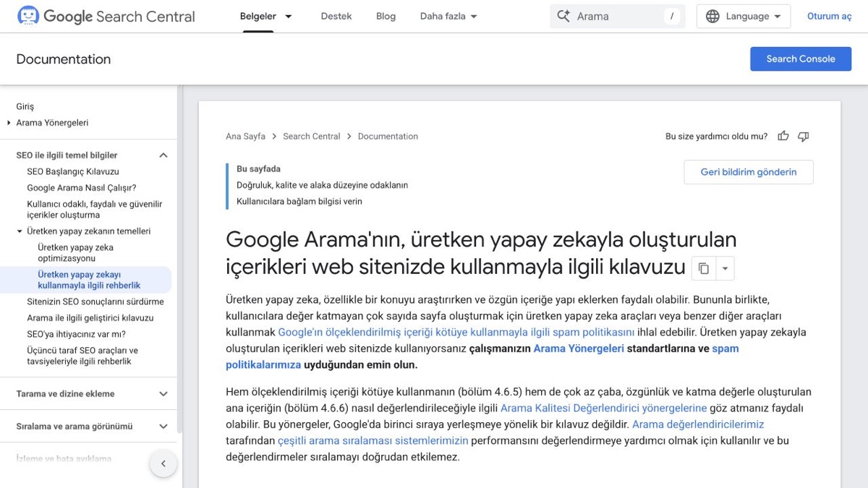868x488 pixels.
Task: Open the Destek tab
Action: click(x=336, y=16)
